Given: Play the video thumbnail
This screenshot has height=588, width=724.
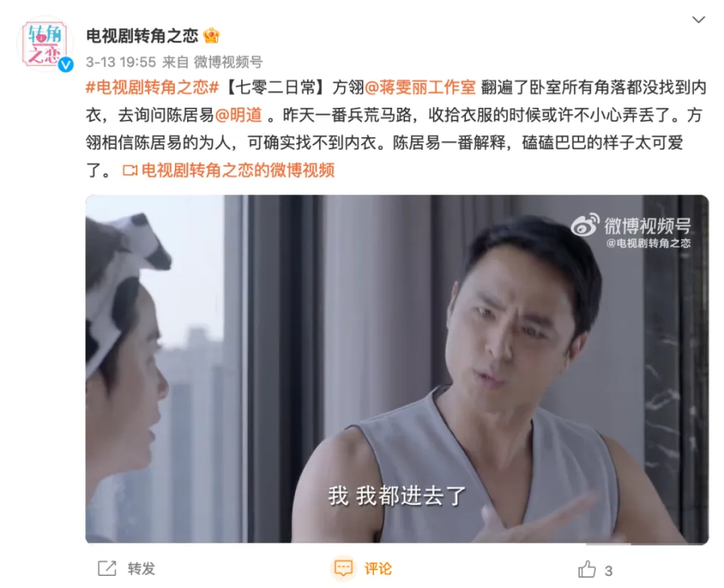Looking at the screenshot, I should pyautogui.click(x=397, y=369).
